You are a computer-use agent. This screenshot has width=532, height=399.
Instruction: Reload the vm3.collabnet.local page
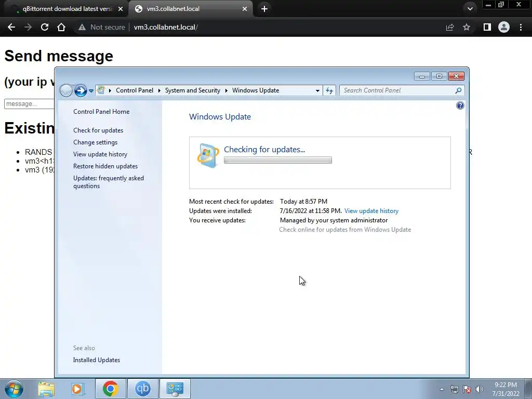tap(45, 27)
